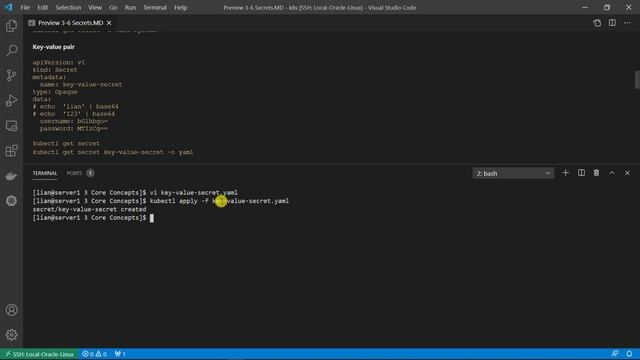Image resolution: width=640 pixels, height=360 pixels.
Task: Split the editor to the right
Action: [x=612, y=23]
